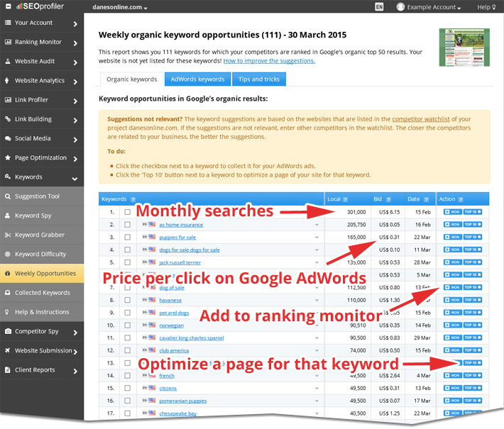
Task: Click the Keyword Grabber scissors icon
Action: pyautogui.click(x=8, y=235)
